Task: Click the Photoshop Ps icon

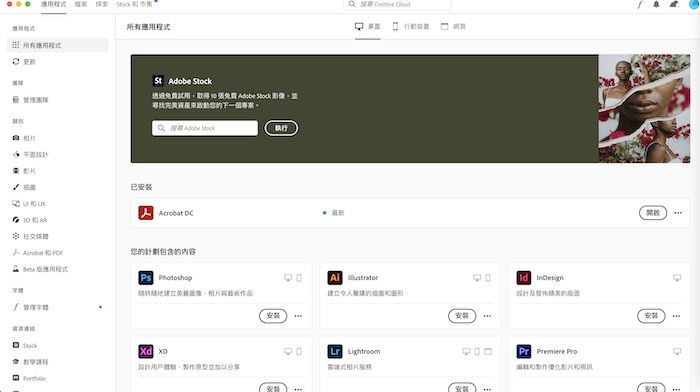Action: (x=146, y=278)
